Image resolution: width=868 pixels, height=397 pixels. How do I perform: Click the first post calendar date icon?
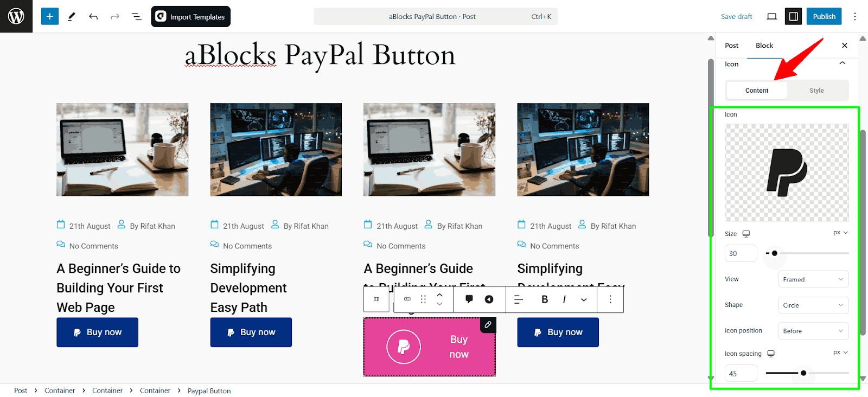61,225
